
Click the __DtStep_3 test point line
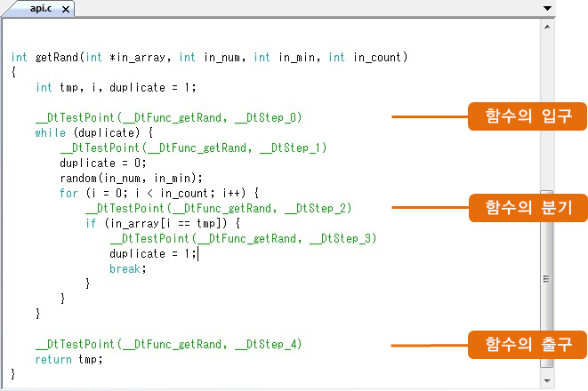pyautogui.click(x=243, y=238)
